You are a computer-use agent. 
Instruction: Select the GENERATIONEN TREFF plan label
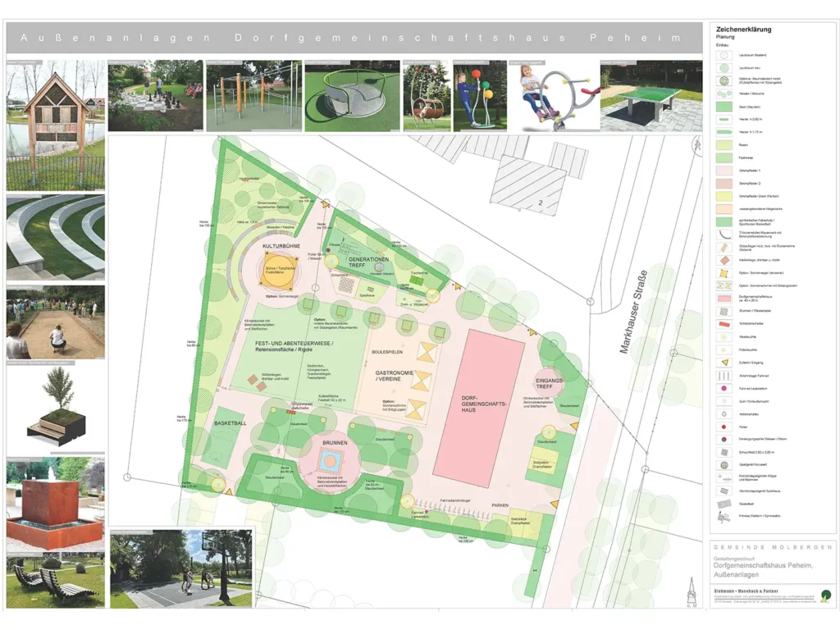click(368, 262)
